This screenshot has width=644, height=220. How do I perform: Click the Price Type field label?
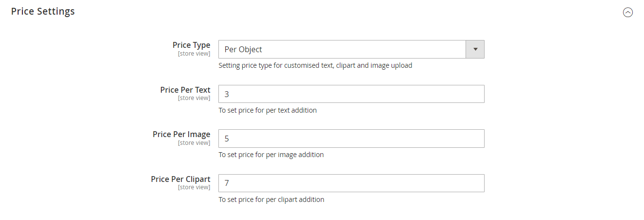click(x=191, y=45)
